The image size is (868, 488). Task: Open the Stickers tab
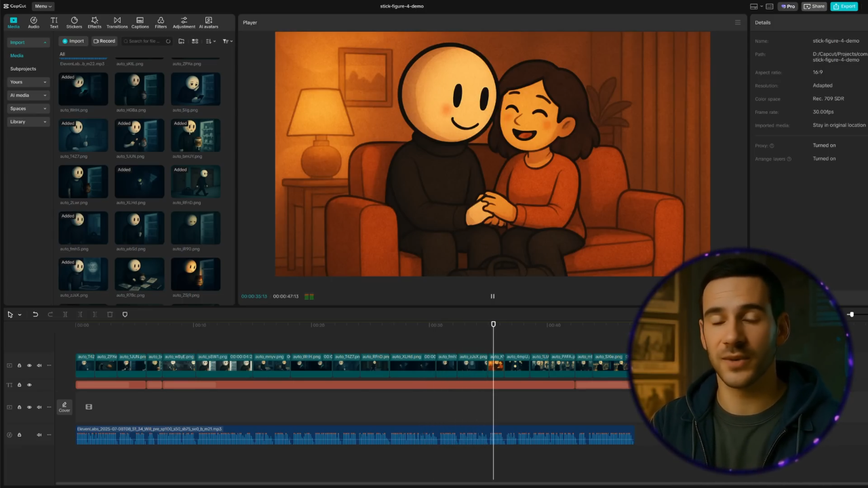click(x=74, y=22)
